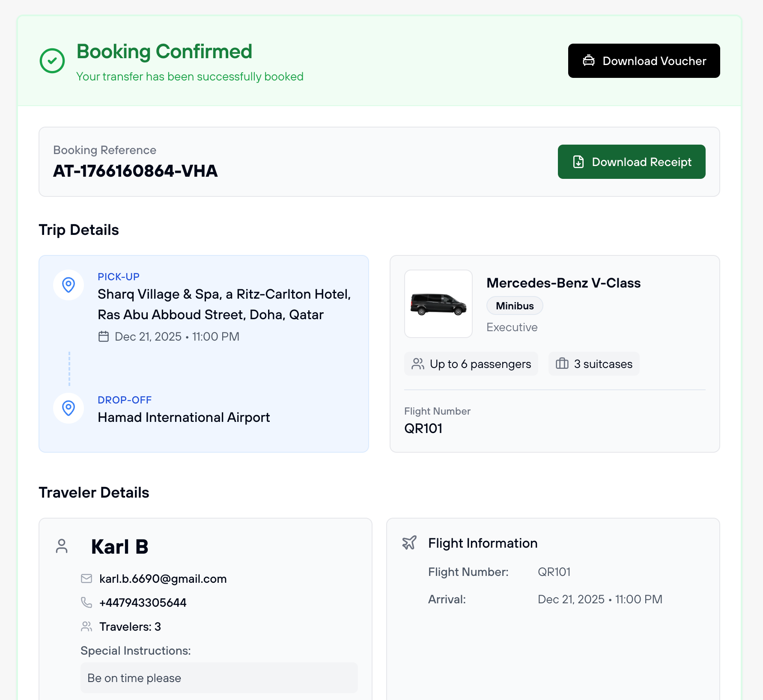Click the travelers group icon
763x700 pixels.
[x=86, y=626]
